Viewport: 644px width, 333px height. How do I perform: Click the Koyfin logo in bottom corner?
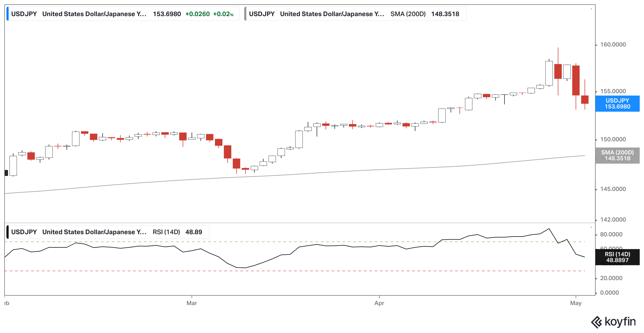(613, 322)
